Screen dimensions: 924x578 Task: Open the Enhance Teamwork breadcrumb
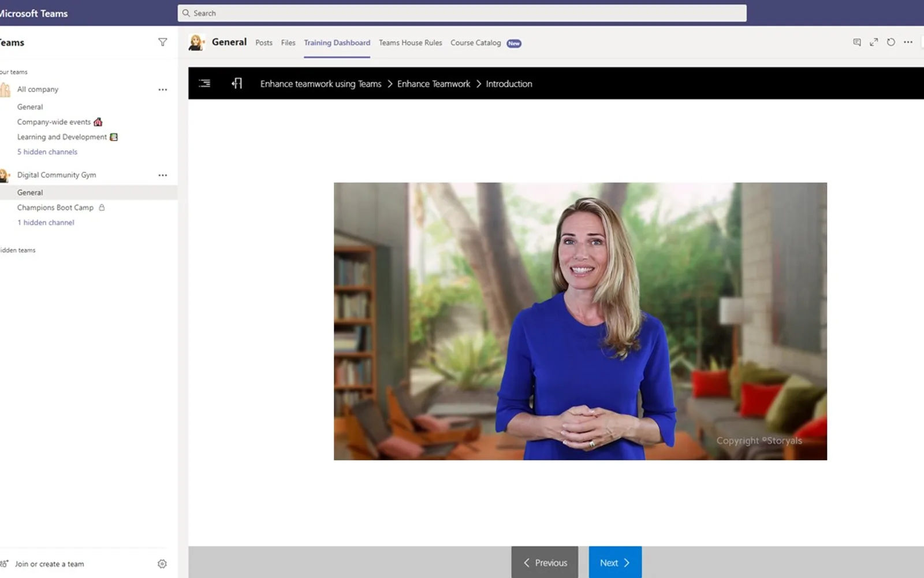click(x=434, y=84)
